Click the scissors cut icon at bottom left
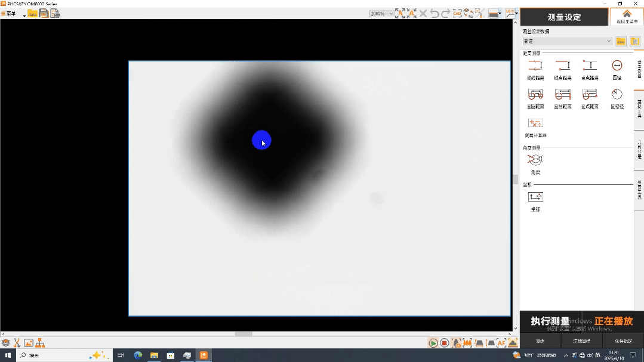This screenshot has width=644, height=362. point(17,343)
